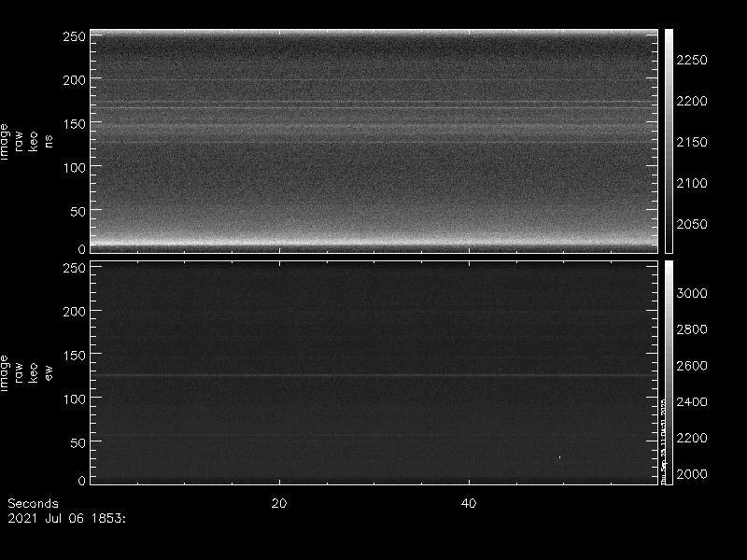
Task: Click the top plot's grayscale colorbar
Action: (669, 140)
